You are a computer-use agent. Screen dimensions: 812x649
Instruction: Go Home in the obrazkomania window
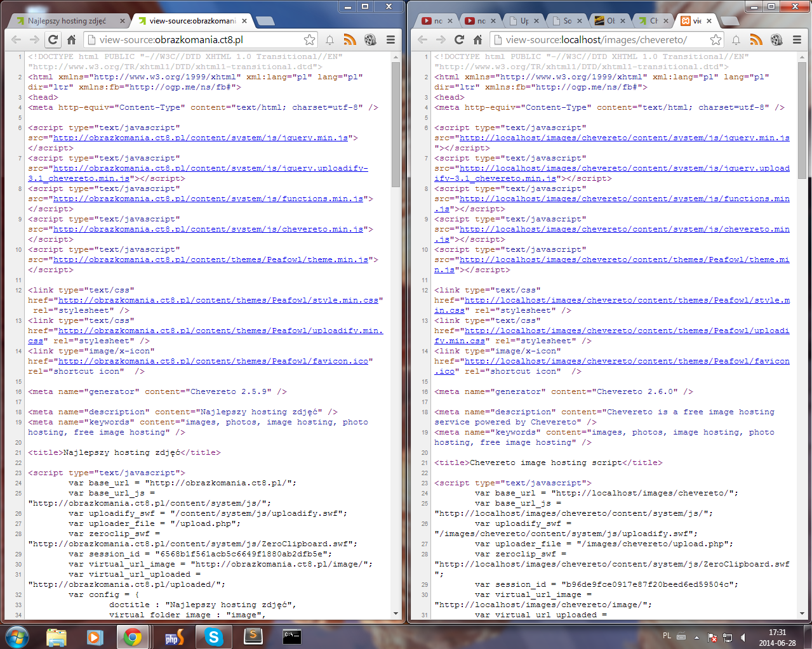pos(71,39)
